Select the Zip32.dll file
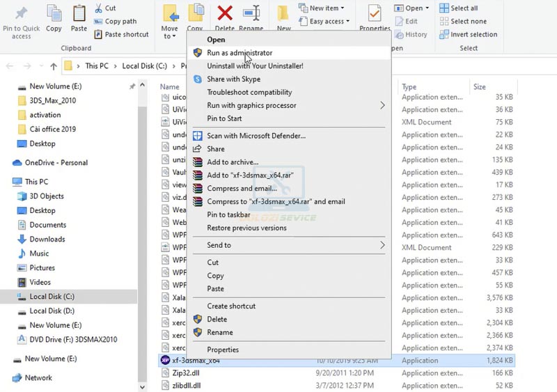Screen dimensions: 557x392 186,373
